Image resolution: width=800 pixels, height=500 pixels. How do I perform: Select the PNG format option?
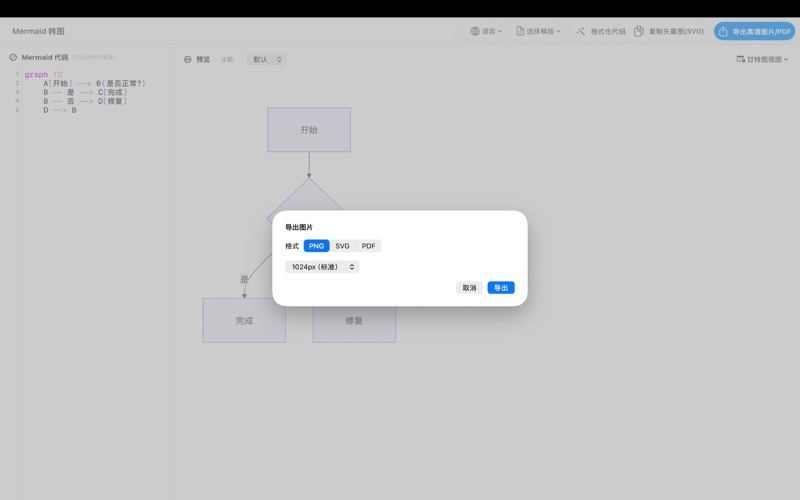316,246
